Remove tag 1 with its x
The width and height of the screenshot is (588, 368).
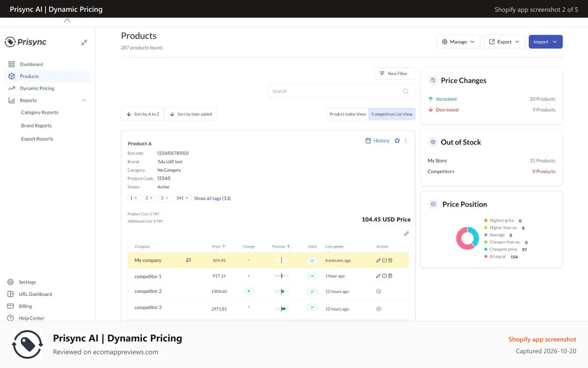tap(136, 198)
